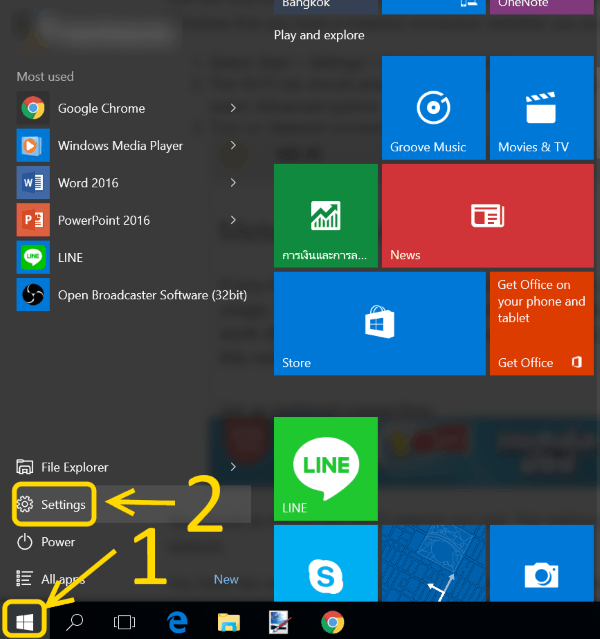
Task: Click the taskbar search magnifier icon
Action: tap(75, 621)
